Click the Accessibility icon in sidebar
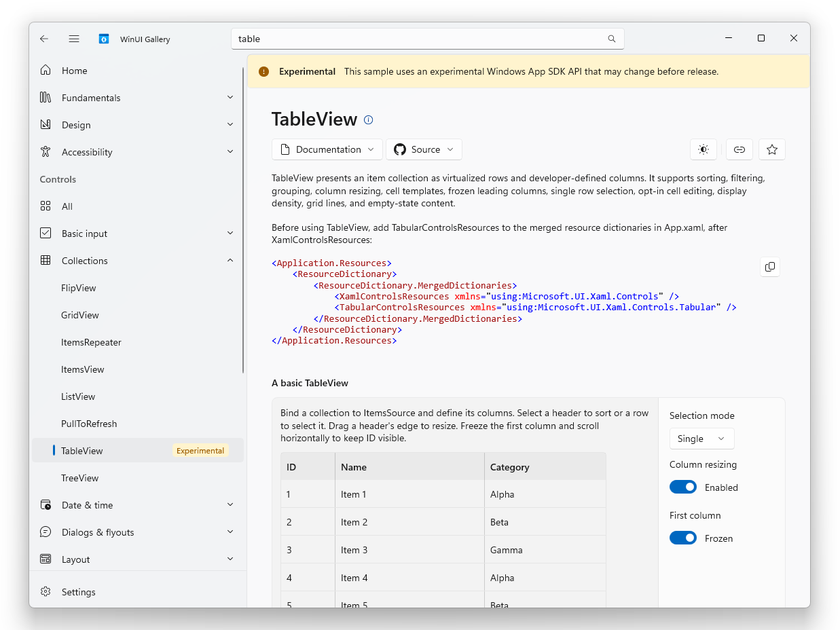This screenshot has height=630, width=840. 45,151
